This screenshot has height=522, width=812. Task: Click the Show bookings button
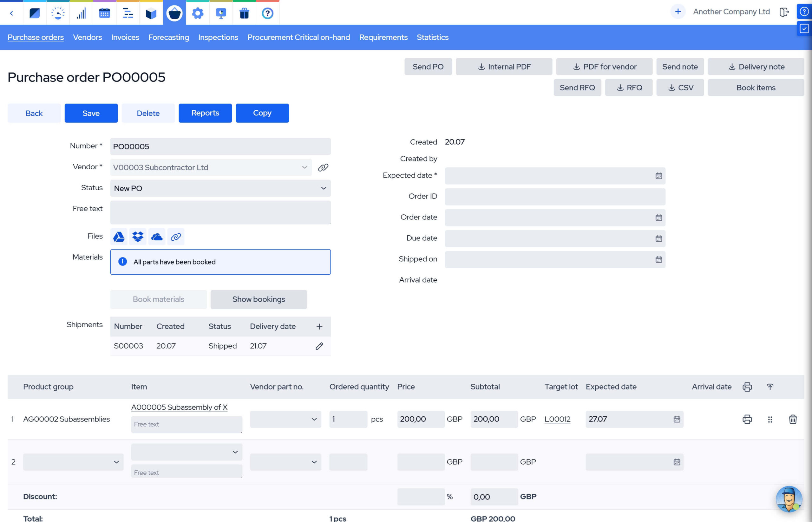[x=259, y=299]
